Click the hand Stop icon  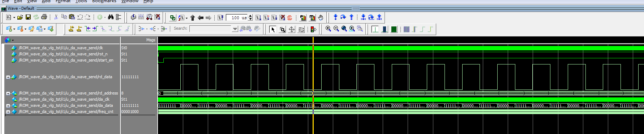tap(321, 17)
